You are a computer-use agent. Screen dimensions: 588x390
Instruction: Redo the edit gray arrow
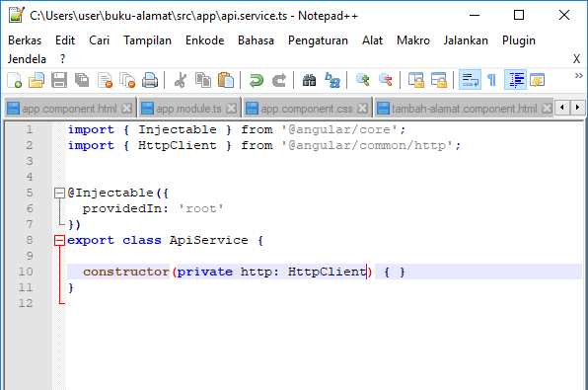279,80
